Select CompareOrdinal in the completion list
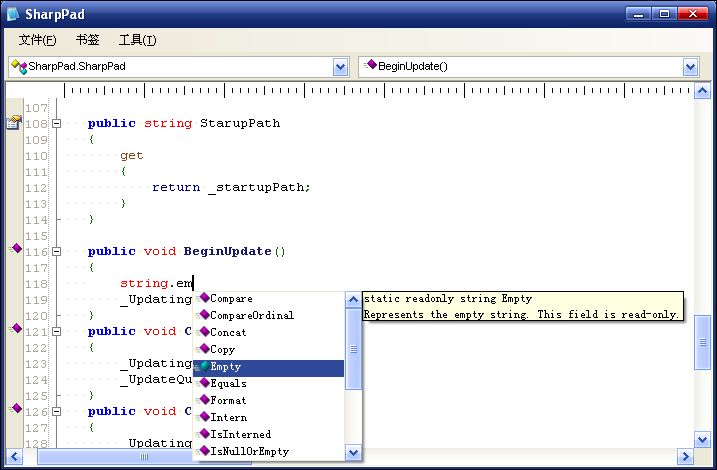Image resolution: width=717 pixels, height=470 pixels. click(x=268, y=315)
